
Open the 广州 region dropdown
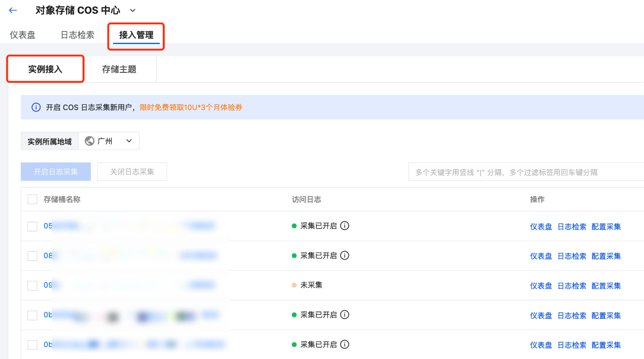(109, 141)
